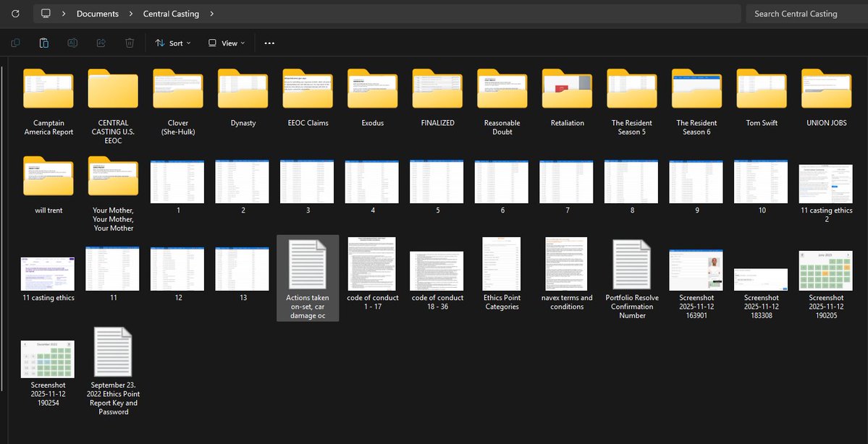Expand chevron between Documents and Central Casting
The image size is (868, 444).
[x=130, y=14]
